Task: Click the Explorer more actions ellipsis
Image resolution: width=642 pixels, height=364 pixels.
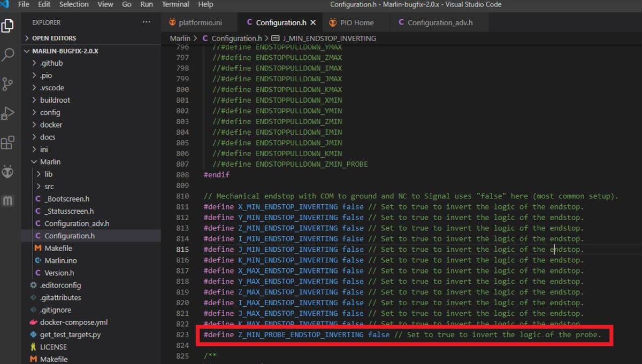Action: pos(146,22)
